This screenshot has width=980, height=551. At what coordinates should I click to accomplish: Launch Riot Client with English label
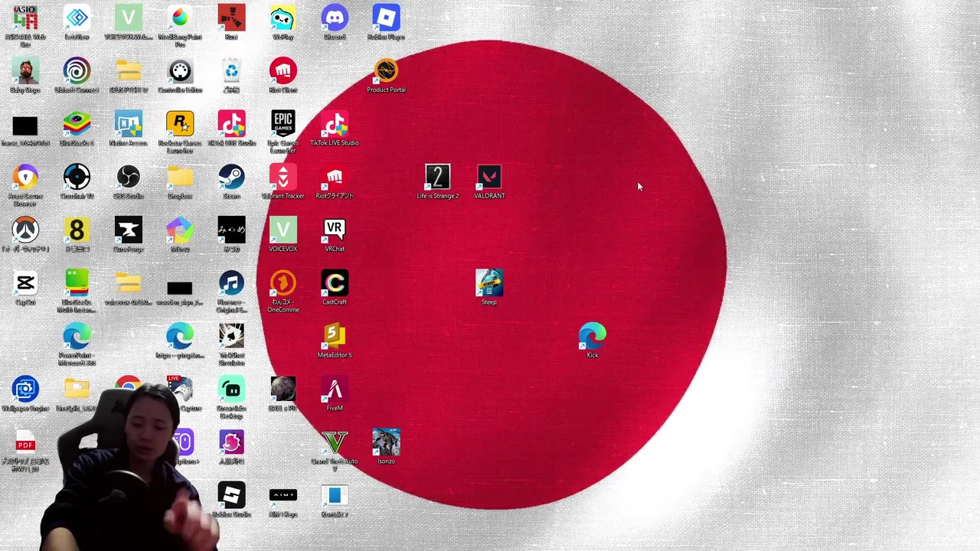point(283,71)
